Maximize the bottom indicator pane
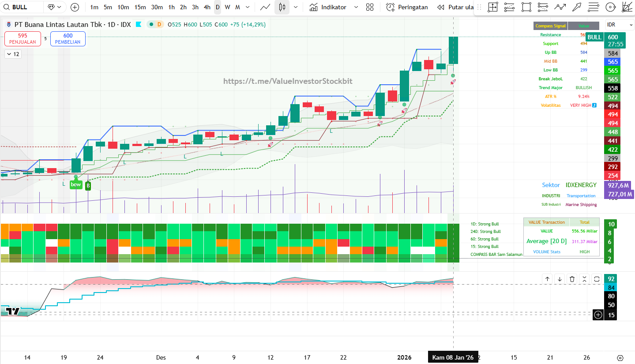 [x=597, y=279]
